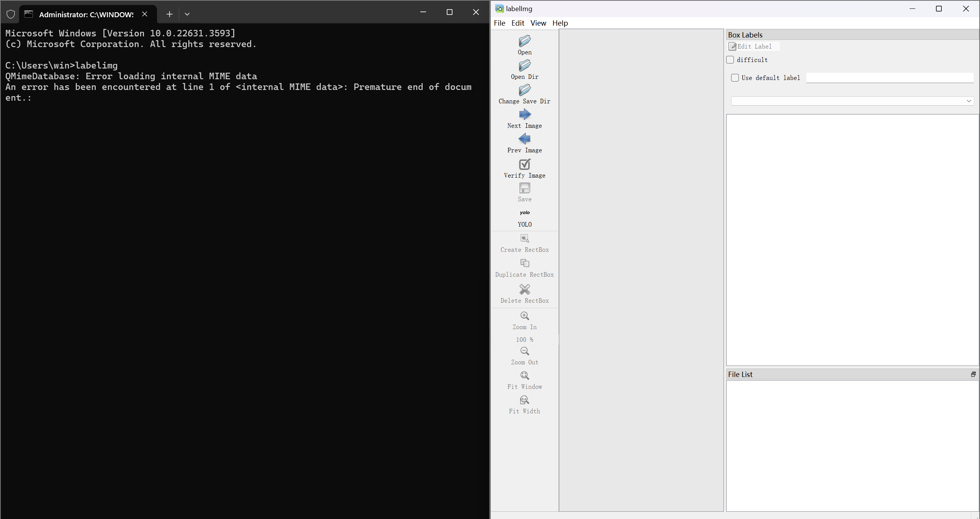Viewport: 980px width, 519px height.
Task: Click the image canvas area
Action: point(641,270)
